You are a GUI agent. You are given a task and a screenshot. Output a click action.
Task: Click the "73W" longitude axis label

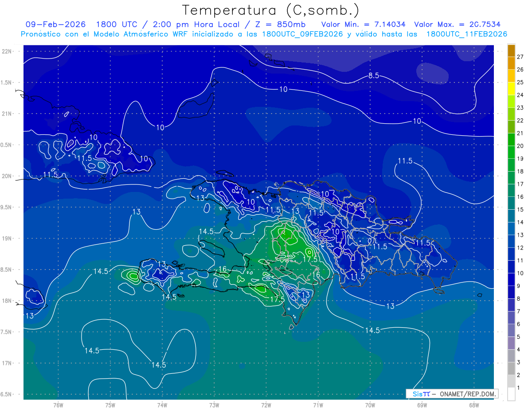[214, 405]
